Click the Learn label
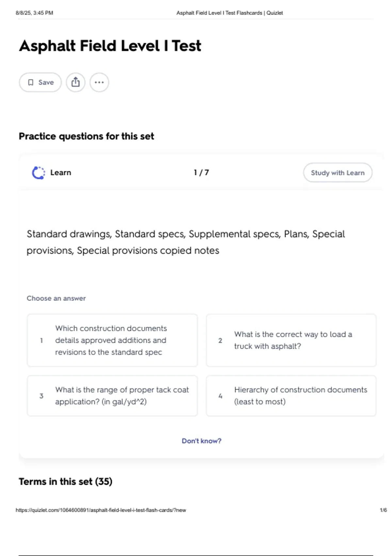 click(60, 173)
